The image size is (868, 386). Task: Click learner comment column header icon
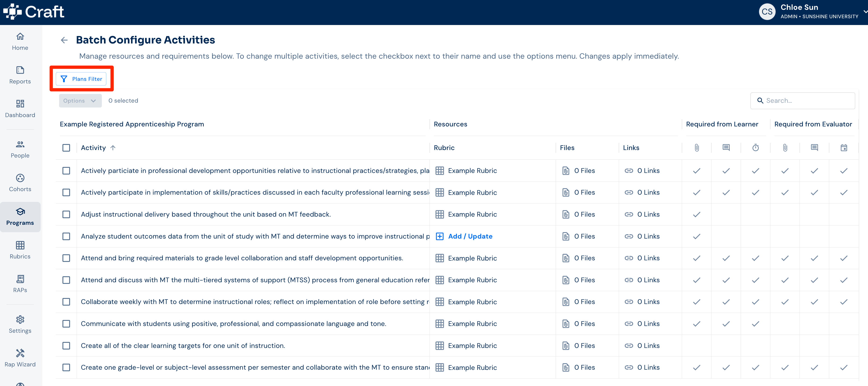[726, 148]
